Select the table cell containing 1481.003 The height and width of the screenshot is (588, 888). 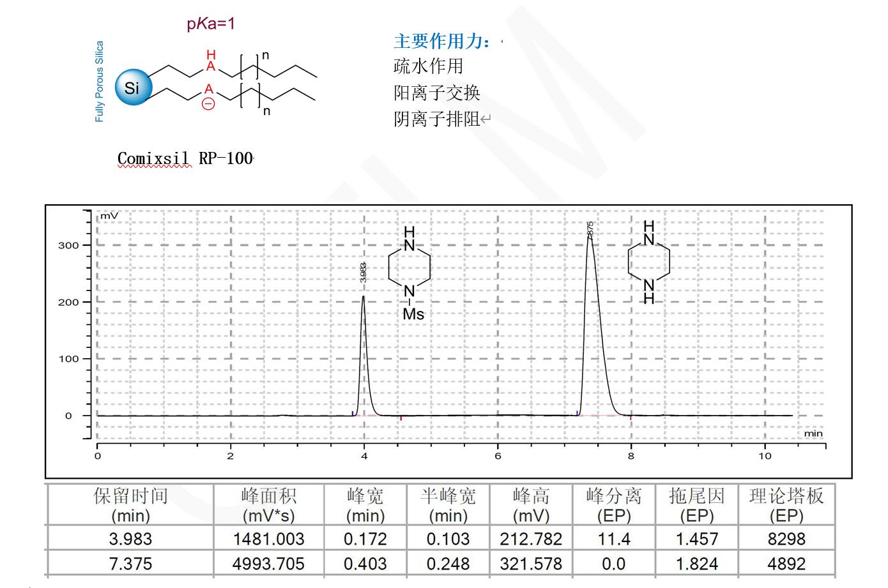pyautogui.click(x=268, y=539)
